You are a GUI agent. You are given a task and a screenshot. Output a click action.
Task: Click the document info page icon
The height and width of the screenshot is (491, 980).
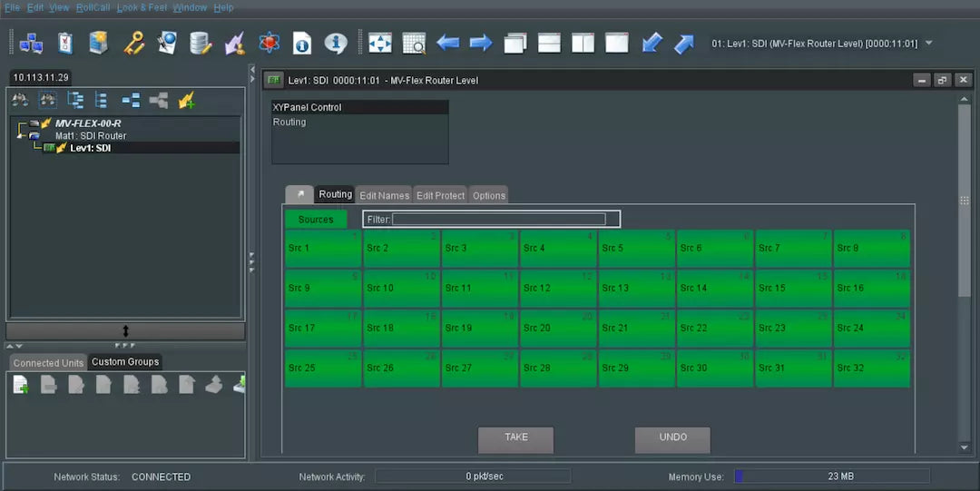pos(302,44)
